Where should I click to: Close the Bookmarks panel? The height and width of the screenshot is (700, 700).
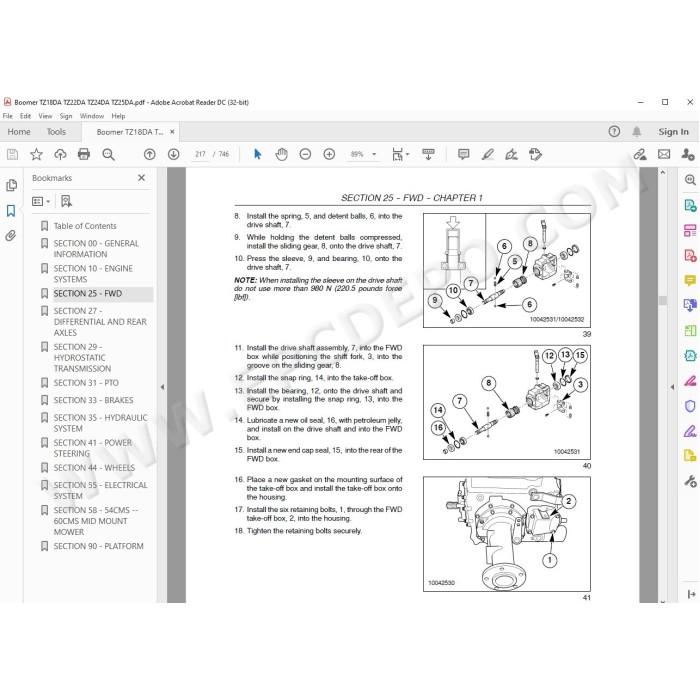[142, 178]
